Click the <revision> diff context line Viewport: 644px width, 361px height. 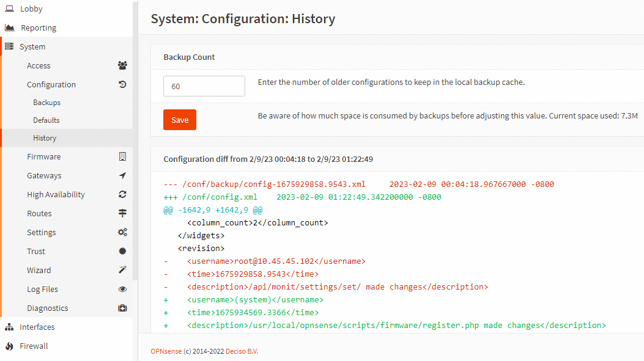tap(201, 248)
